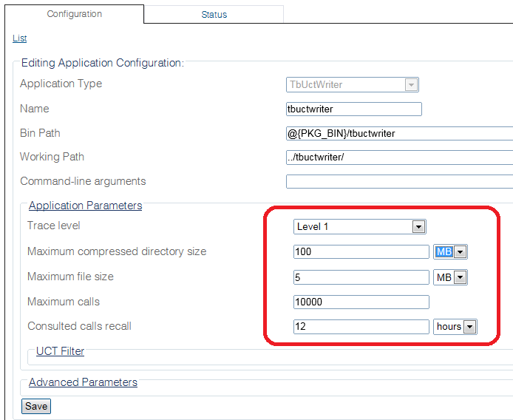The image size is (513, 420).
Task: Click the Maximum file size value field
Action: pyautogui.click(x=361, y=277)
